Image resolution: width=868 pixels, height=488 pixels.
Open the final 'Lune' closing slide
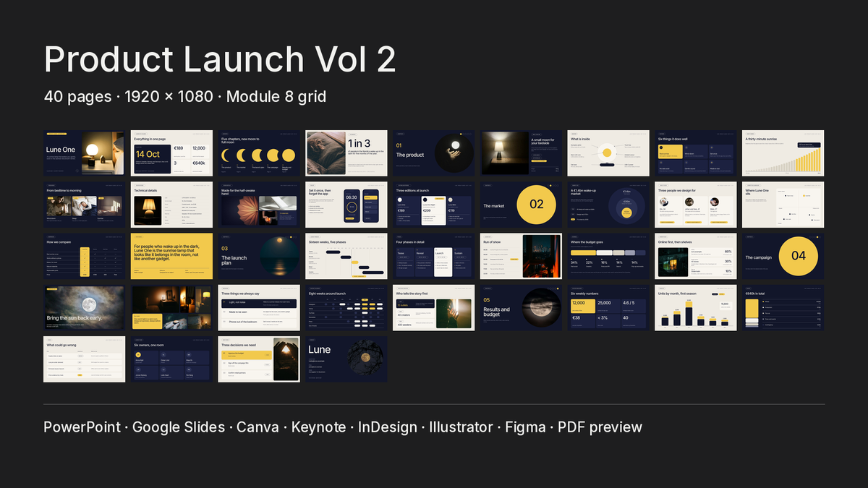pos(346,359)
